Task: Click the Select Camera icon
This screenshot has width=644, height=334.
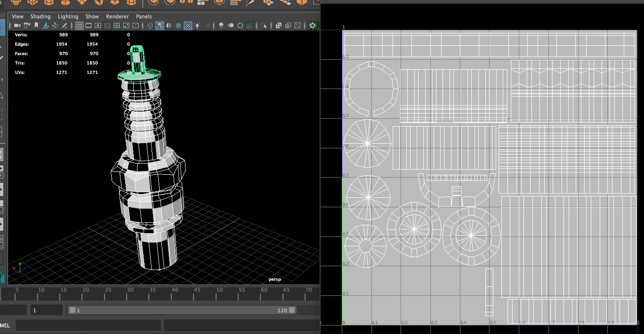Action: [x=17, y=25]
